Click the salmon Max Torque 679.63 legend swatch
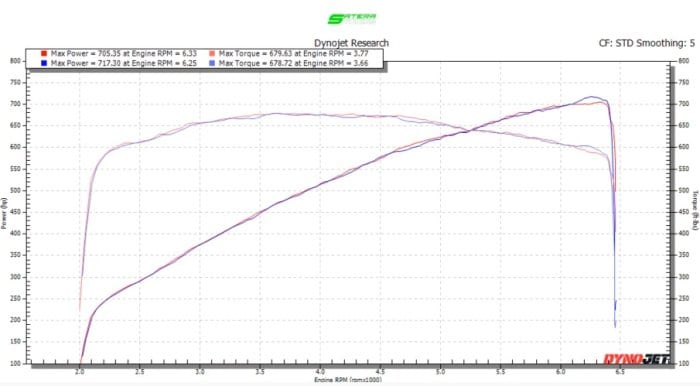Screen dimensions: 700x386 point(212,54)
